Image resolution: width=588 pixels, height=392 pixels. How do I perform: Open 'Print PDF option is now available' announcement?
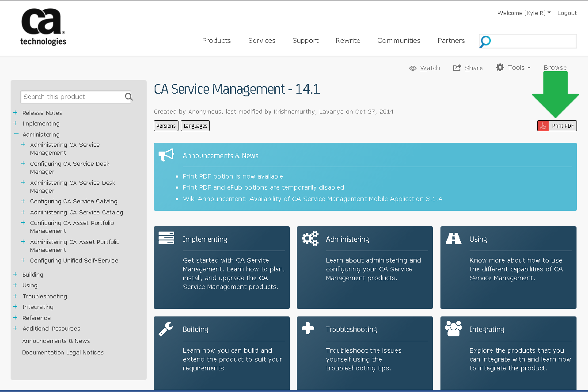point(233,176)
